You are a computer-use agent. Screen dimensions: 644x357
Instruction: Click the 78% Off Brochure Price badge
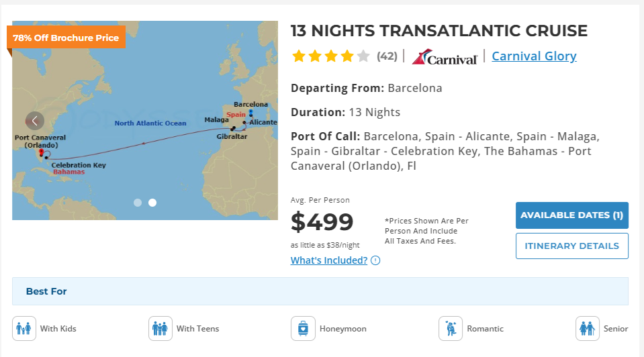(66, 38)
